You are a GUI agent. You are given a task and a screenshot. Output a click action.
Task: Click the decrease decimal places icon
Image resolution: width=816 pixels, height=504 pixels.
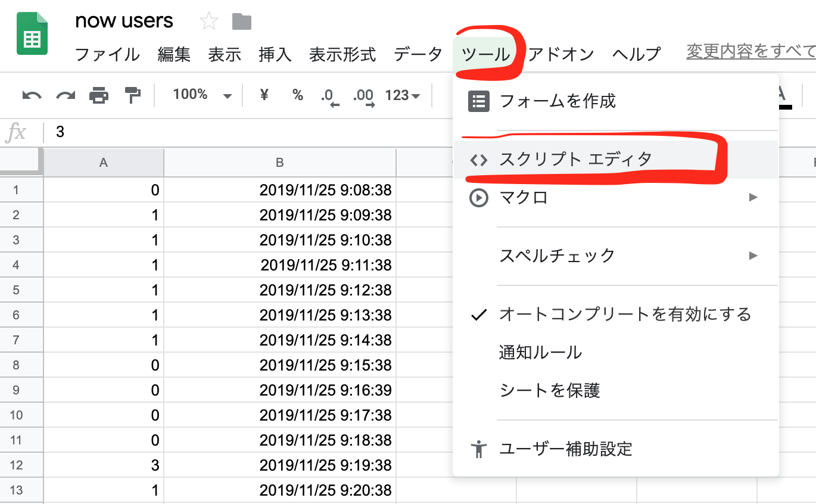click(329, 97)
